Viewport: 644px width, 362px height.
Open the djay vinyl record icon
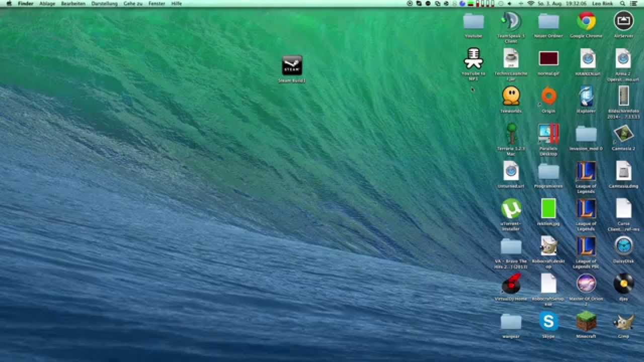tap(623, 284)
